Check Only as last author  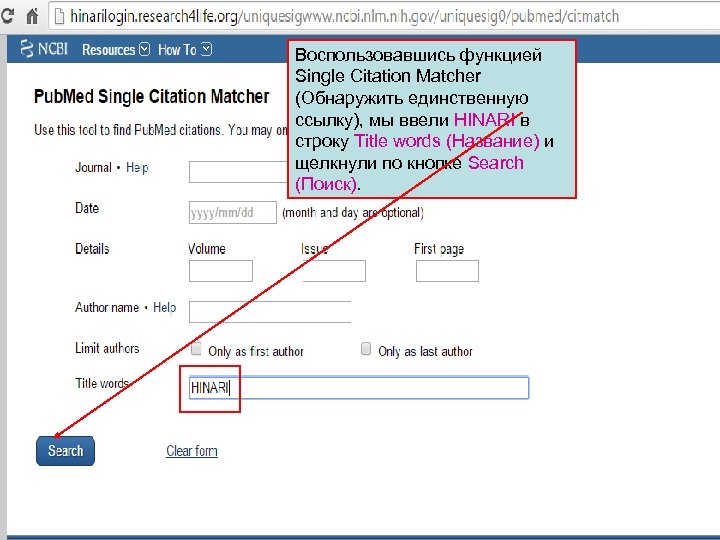[x=366, y=349]
